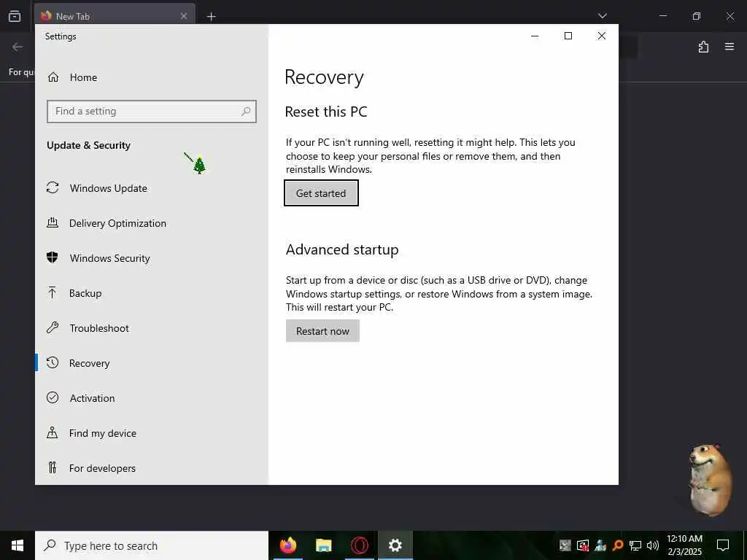This screenshot has width=747, height=560.
Task: Focus the Find a setting search box
Action: point(152,112)
